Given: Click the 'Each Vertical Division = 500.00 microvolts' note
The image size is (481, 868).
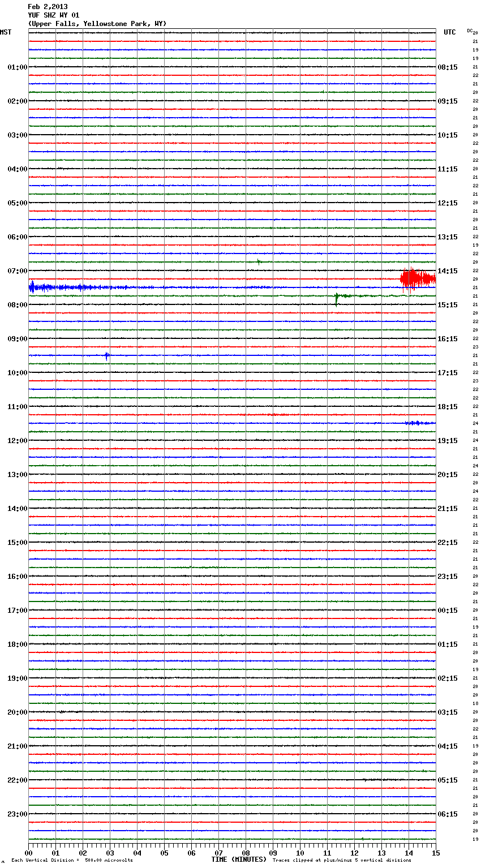Looking at the screenshot, I should [x=72, y=861].
